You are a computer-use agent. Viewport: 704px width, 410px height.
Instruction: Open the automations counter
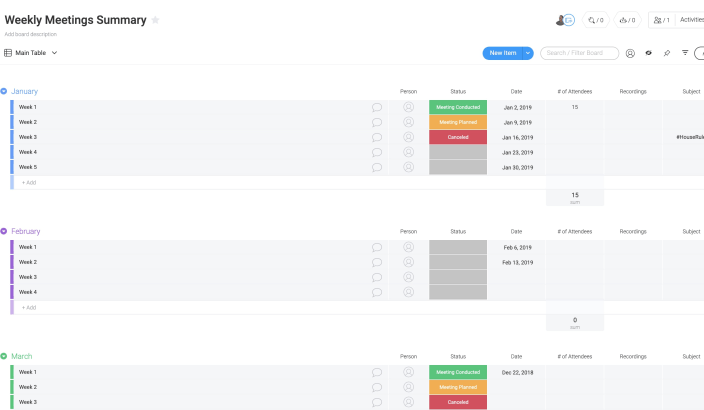pyautogui.click(x=627, y=20)
